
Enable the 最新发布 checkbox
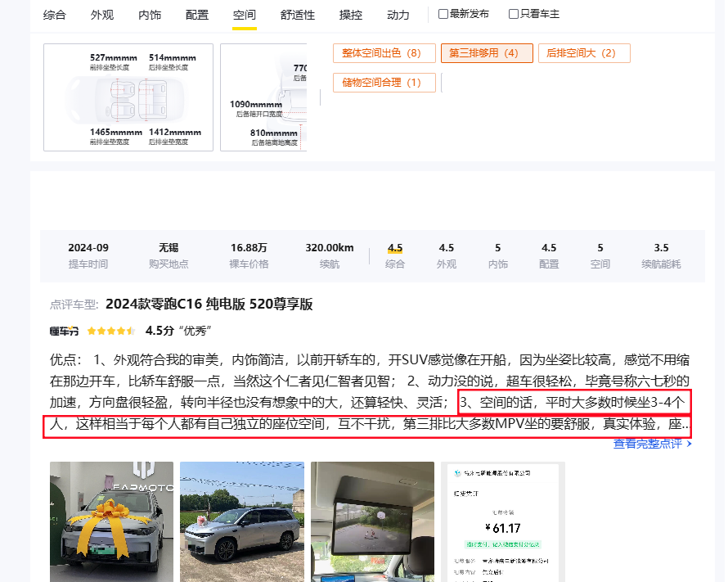pos(443,14)
